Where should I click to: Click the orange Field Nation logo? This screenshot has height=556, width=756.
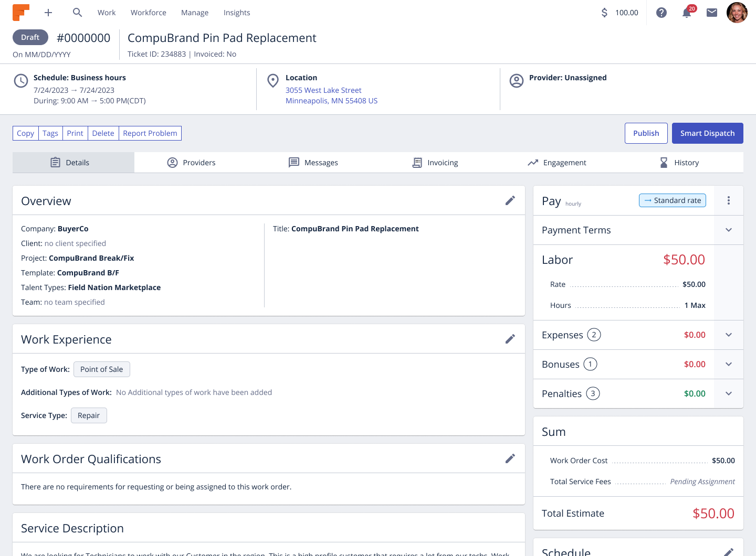point(21,13)
